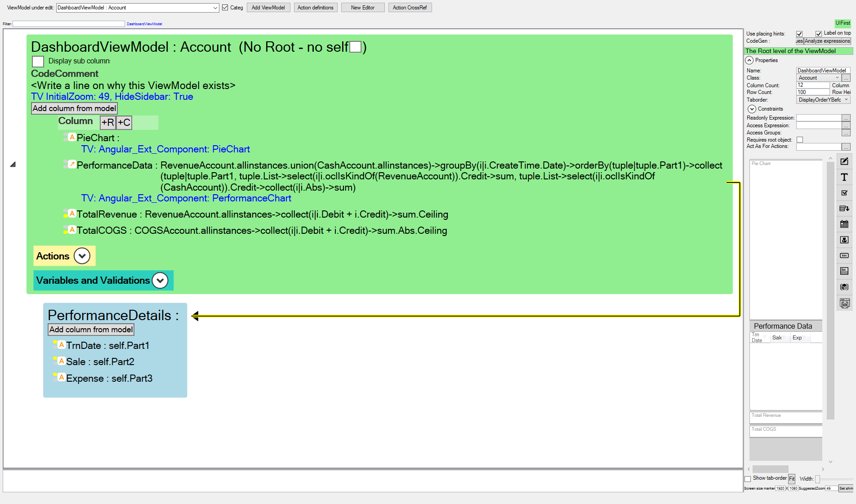856x504 pixels.
Task: Enable Requires root object checkbox
Action: [x=800, y=140]
